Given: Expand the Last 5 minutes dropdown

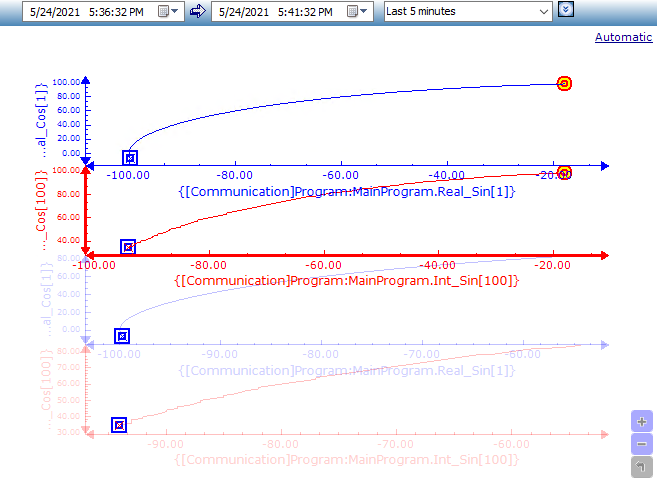Looking at the screenshot, I should point(544,11).
